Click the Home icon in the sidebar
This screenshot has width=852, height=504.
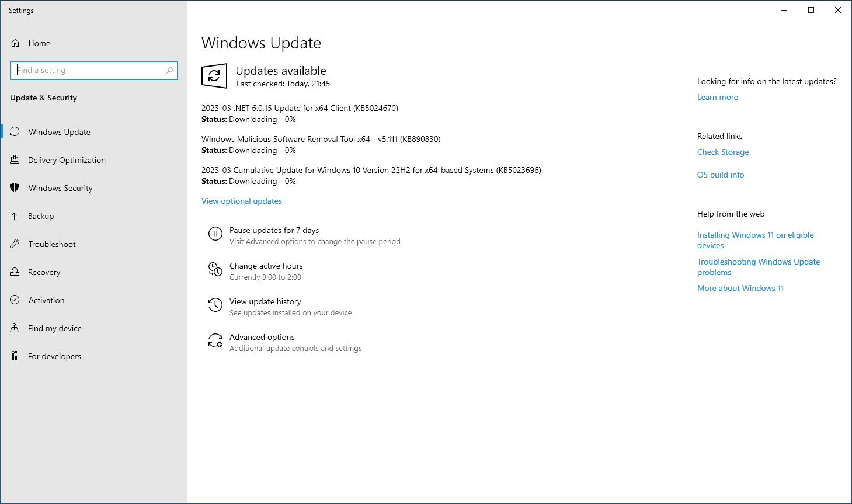[15, 43]
